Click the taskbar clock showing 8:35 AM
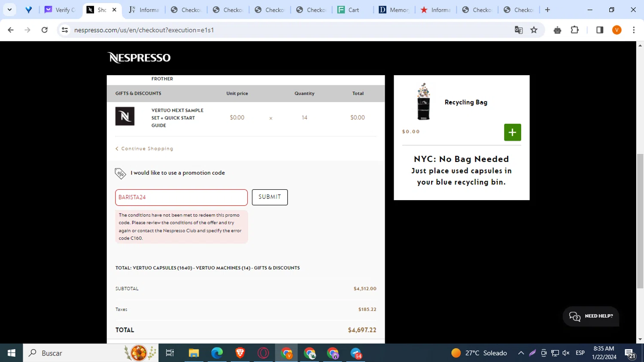 [604, 353]
